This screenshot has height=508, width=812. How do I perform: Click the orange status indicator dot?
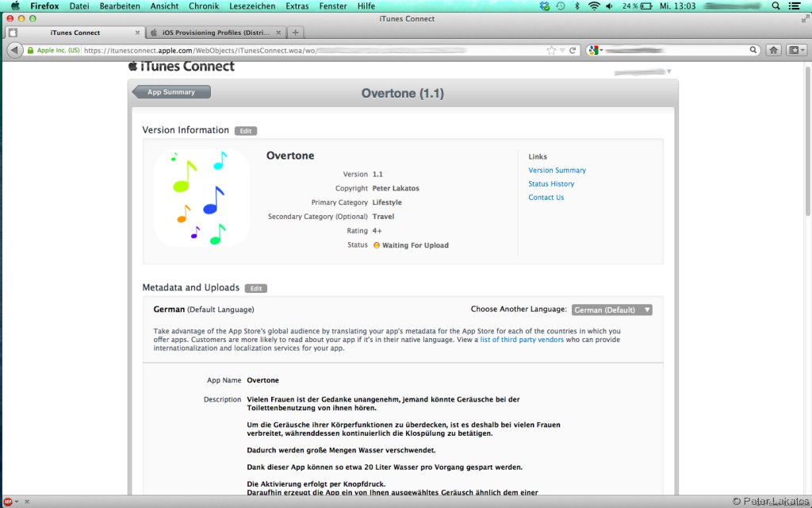(x=377, y=245)
